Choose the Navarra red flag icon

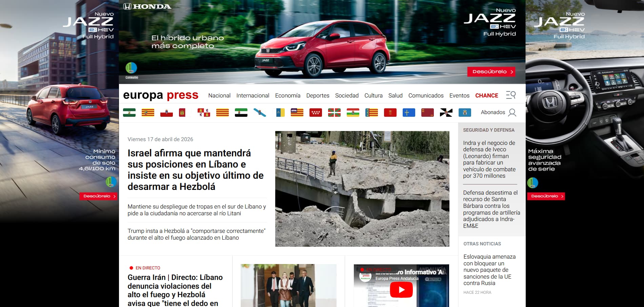click(x=390, y=112)
